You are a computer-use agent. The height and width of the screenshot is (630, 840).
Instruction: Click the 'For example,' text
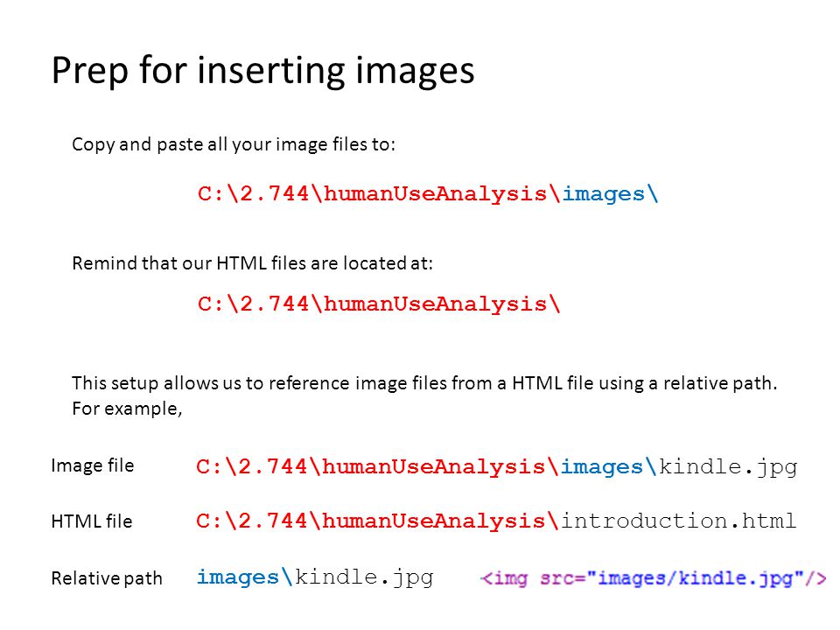[x=127, y=409]
